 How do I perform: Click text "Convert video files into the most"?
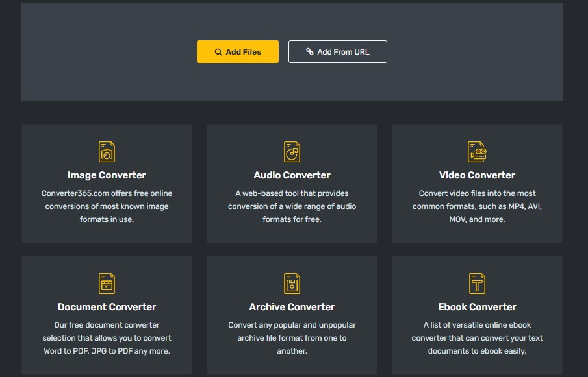(477, 193)
